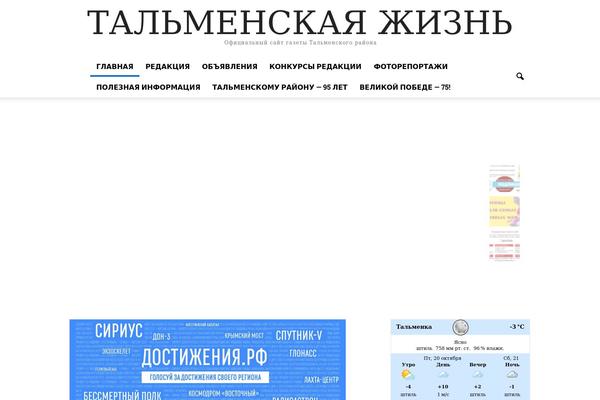Screen dimensions: 600x400
Task: Open Полезная информация menu item
Action: (x=148, y=87)
